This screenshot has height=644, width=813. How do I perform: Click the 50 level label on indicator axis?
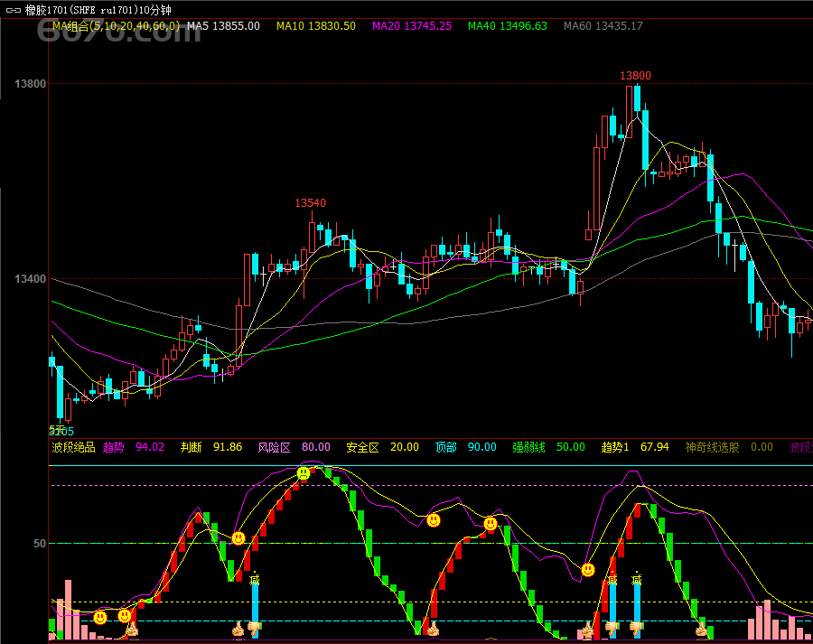point(40,544)
